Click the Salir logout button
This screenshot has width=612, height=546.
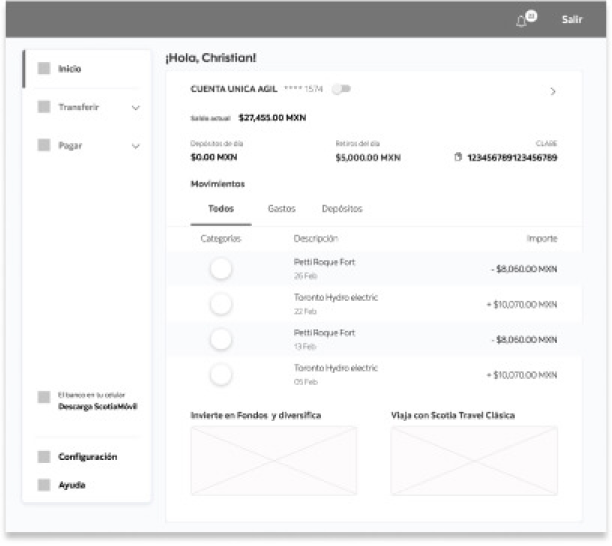tap(572, 20)
